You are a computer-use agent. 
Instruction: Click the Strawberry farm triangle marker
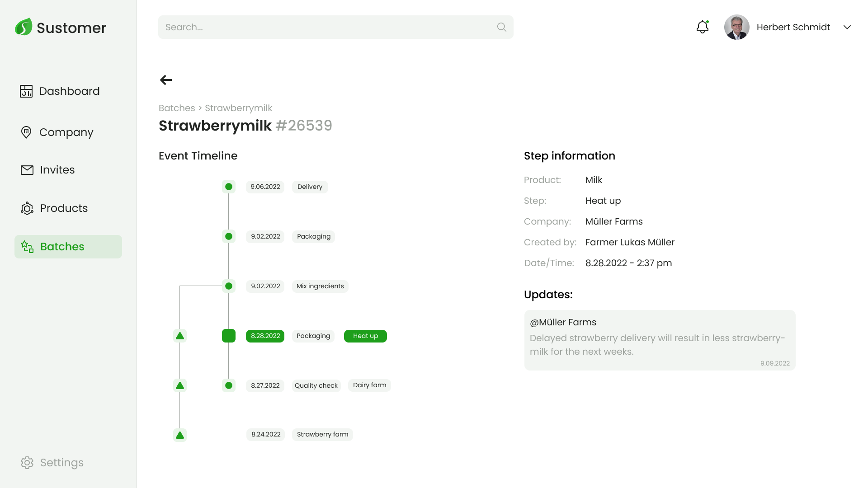[x=180, y=435]
